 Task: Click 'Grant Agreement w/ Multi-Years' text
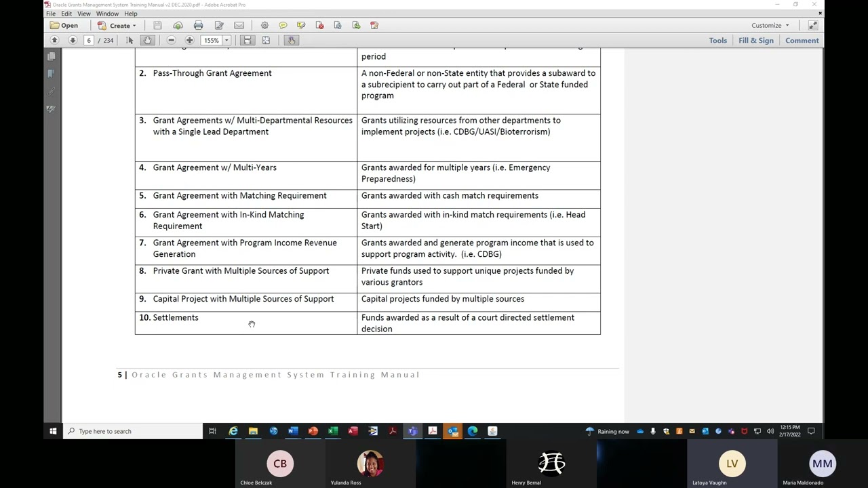[x=214, y=167]
